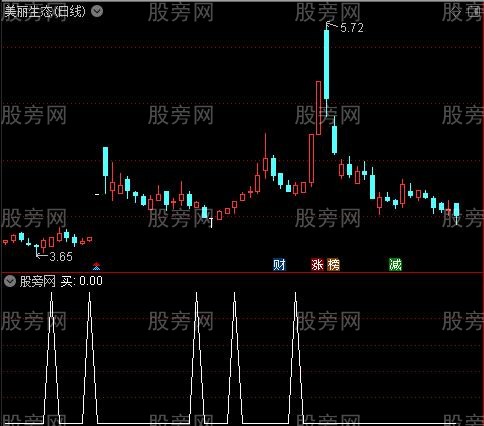Click the red-blue arrow marker on timeline

[96, 266]
